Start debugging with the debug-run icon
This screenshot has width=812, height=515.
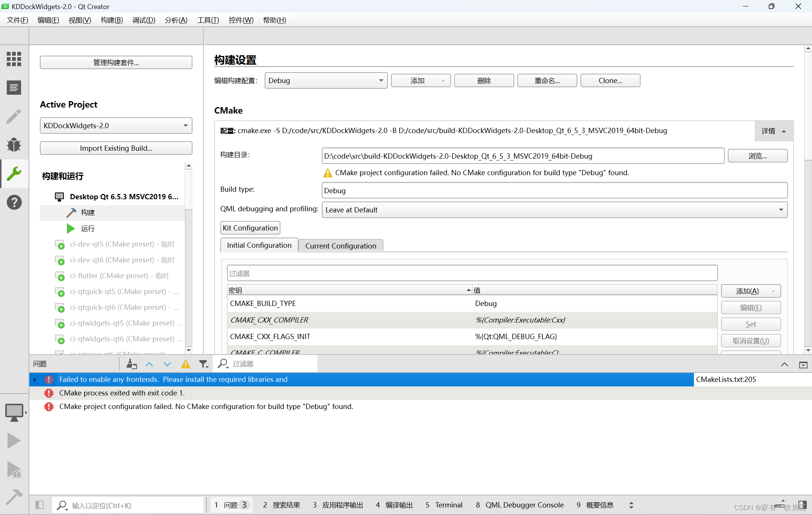coord(14,470)
